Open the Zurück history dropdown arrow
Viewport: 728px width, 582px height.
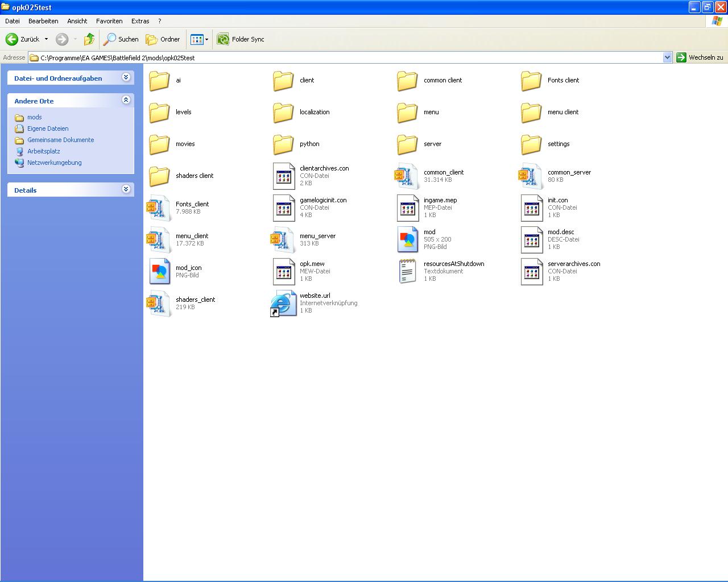click(46, 39)
